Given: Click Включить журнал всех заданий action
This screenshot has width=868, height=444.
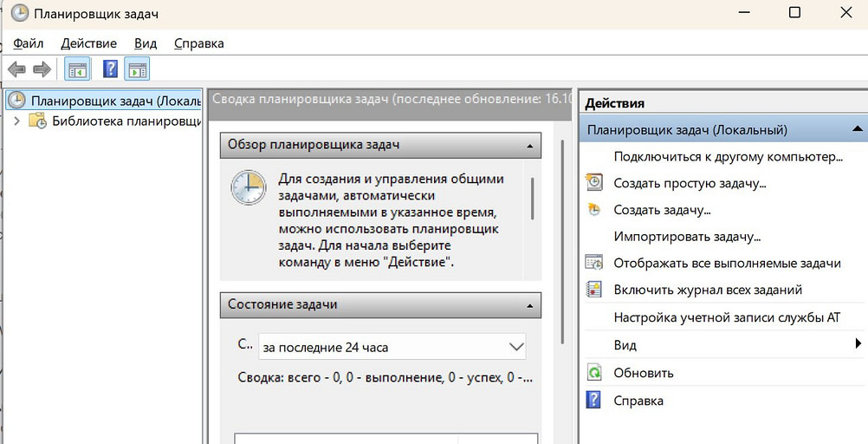Looking at the screenshot, I should (708, 290).
